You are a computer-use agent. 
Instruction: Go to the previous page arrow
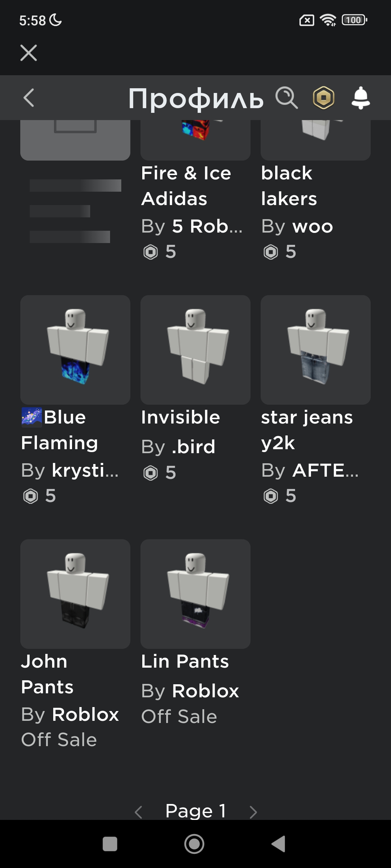[x=138, y=812]
